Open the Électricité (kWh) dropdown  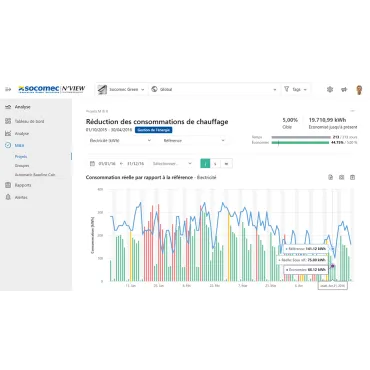[x=120, y=141]
